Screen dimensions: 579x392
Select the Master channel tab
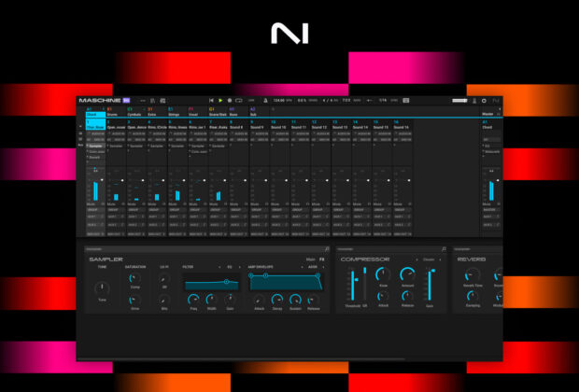490,114
